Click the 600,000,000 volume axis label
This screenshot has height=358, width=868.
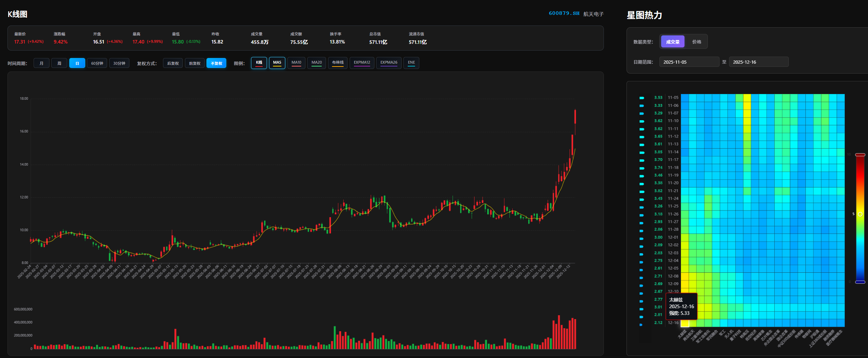click(x=23, y=310)
